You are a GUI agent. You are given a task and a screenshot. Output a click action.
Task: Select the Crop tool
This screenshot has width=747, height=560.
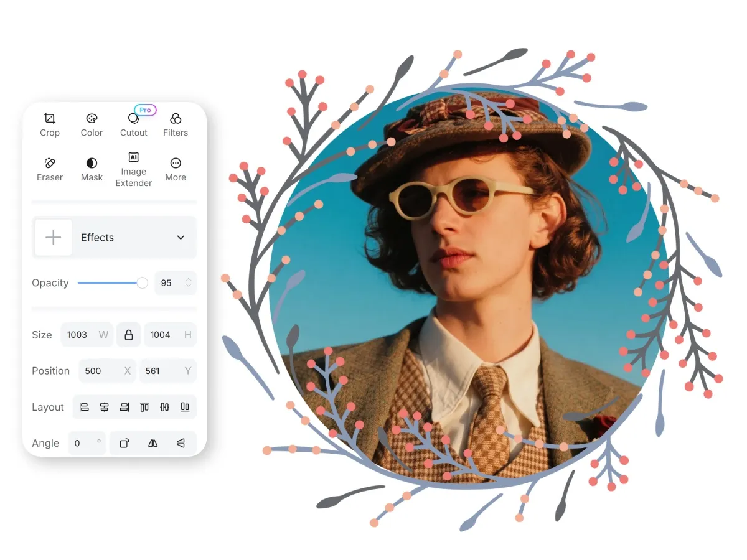50,124
